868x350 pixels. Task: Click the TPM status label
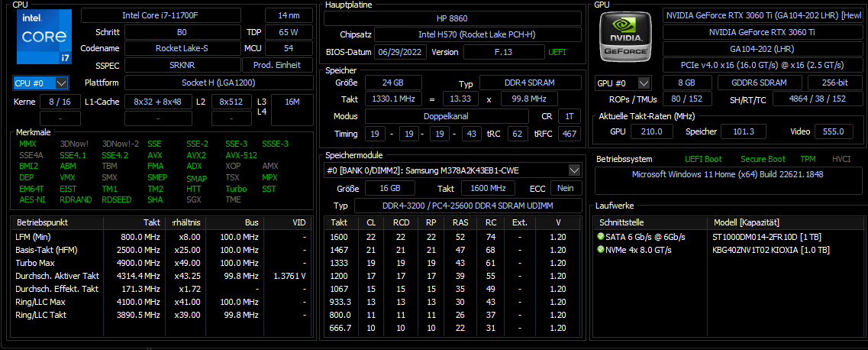click(808, 159)
